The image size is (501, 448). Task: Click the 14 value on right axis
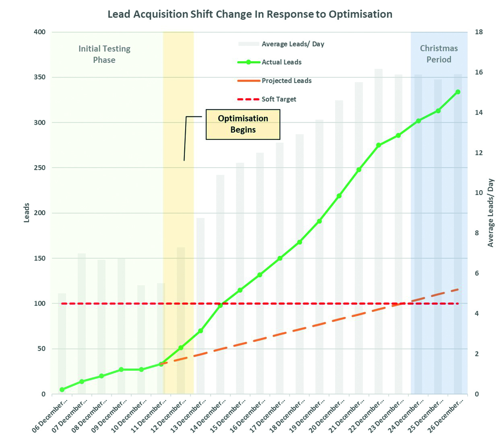click(x=479, y=112)
